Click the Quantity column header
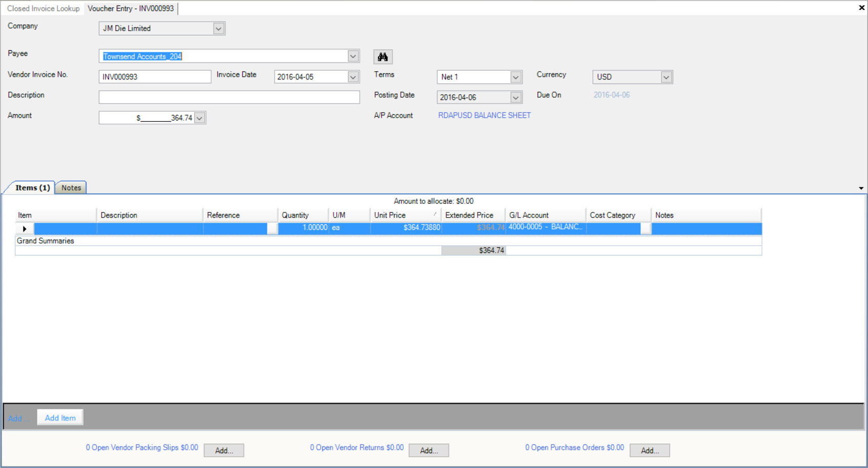 click(x=303, y=215)
